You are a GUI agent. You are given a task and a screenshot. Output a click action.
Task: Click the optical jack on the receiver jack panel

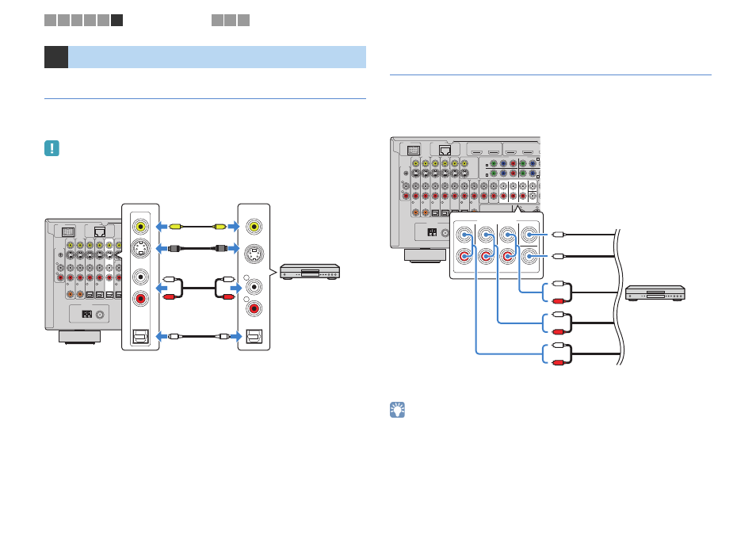coord(140,336)
